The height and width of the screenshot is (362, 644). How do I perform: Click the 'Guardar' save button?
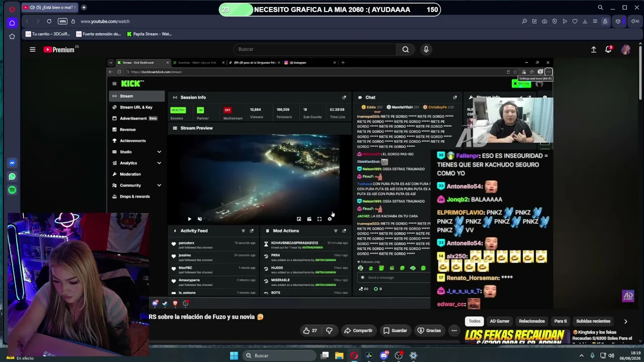point(395,330)
